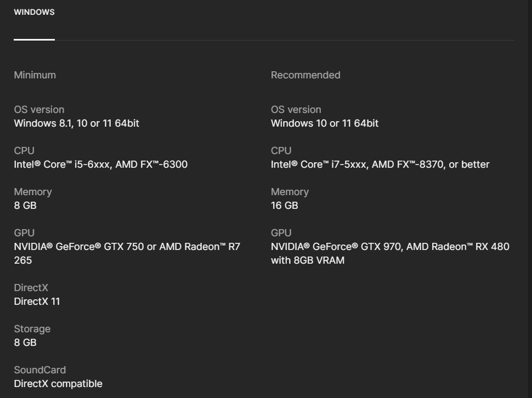The image size is (532, 398).
Task: Click the 16 GB memory value
Action: [284, 206]
